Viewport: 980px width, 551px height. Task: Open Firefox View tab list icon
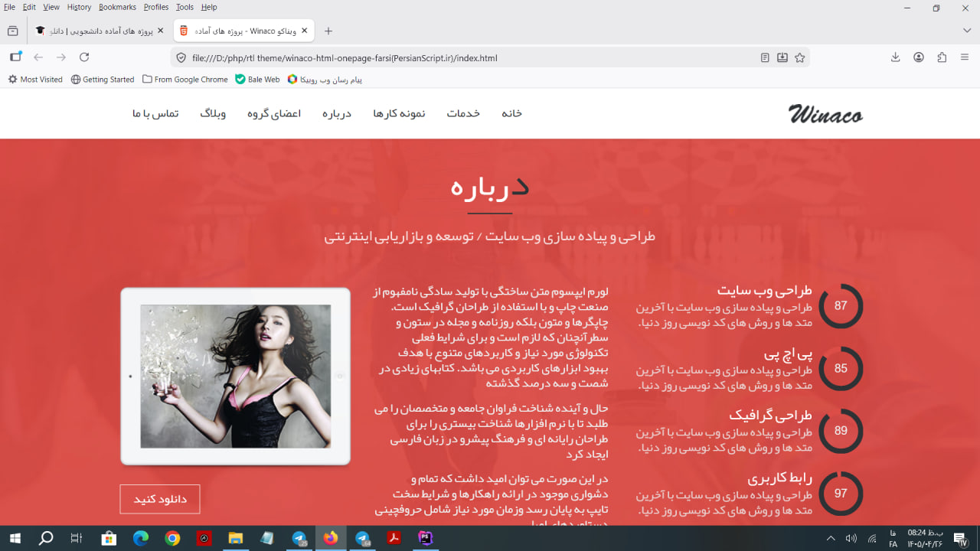12,31
